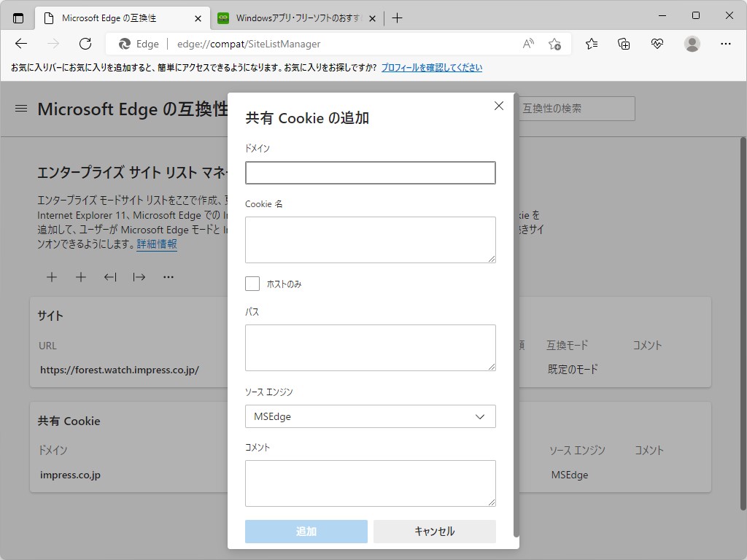Add this page to favorites with the star icon
The width and height of the screenshot is (747, 560).
click(x=555, y=44)
